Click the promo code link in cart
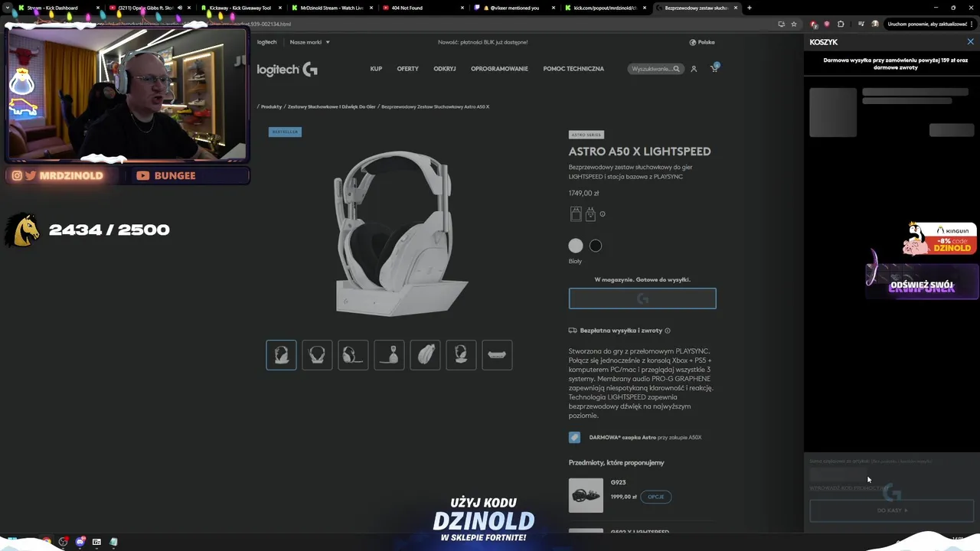This screenshot has width=980, height=551. click(x=849, y=487)
